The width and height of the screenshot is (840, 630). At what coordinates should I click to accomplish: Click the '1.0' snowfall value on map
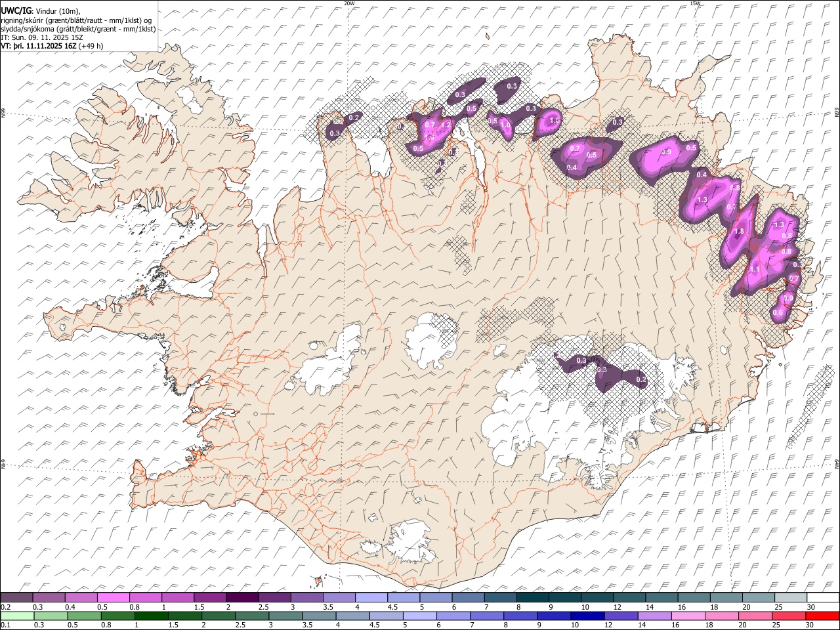pos(506,125)
